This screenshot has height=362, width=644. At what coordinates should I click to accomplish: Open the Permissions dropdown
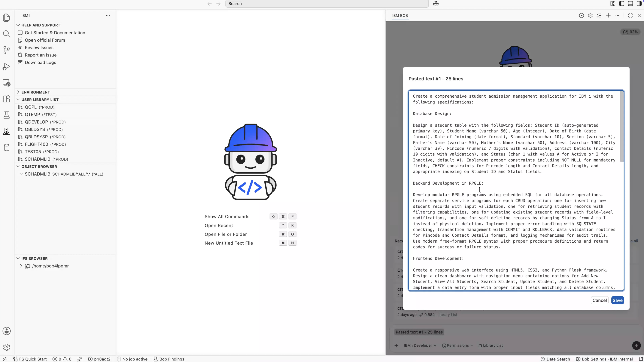[x=457, y=345]
